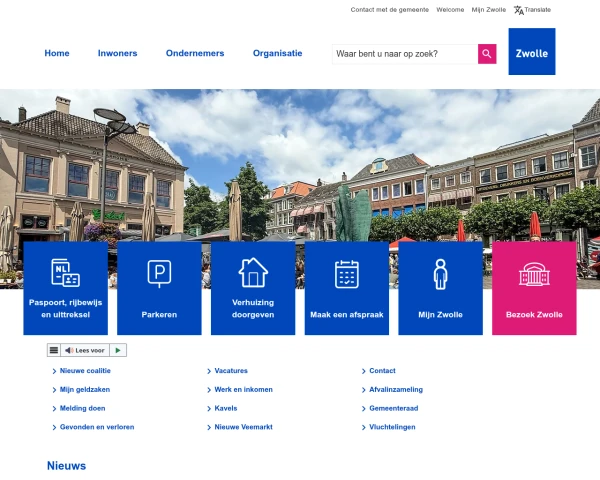
Task: Open the Mijn geldzaken link
Action: pos(85,389)
